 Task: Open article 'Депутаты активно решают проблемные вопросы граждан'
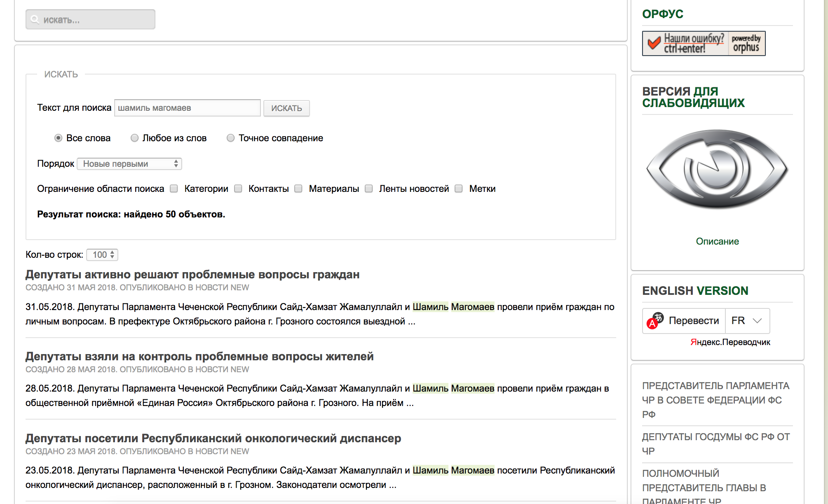tap(192, 274)
